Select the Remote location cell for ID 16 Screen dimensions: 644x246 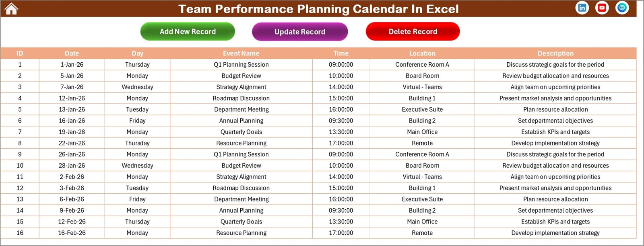[x=422, y=233]
